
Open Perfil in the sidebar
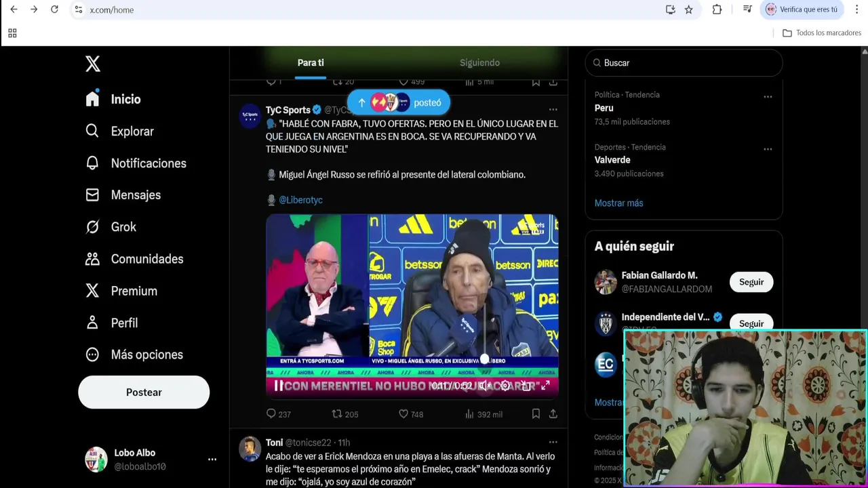click(111, 323)
